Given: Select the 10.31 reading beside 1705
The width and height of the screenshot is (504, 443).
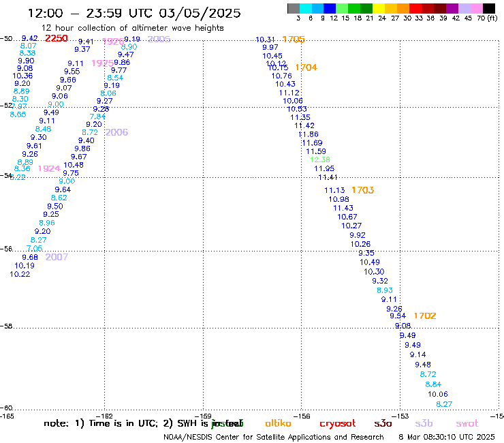Looking at the screenshot, I should coord(265,40).
